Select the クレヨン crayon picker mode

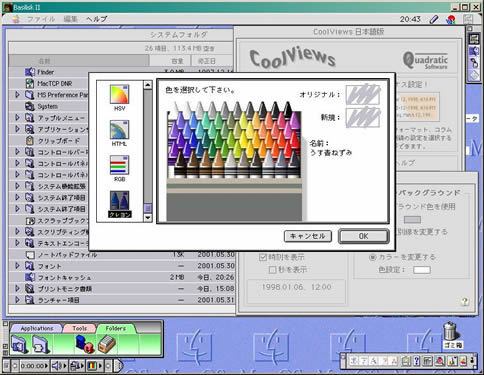[119, 204]
